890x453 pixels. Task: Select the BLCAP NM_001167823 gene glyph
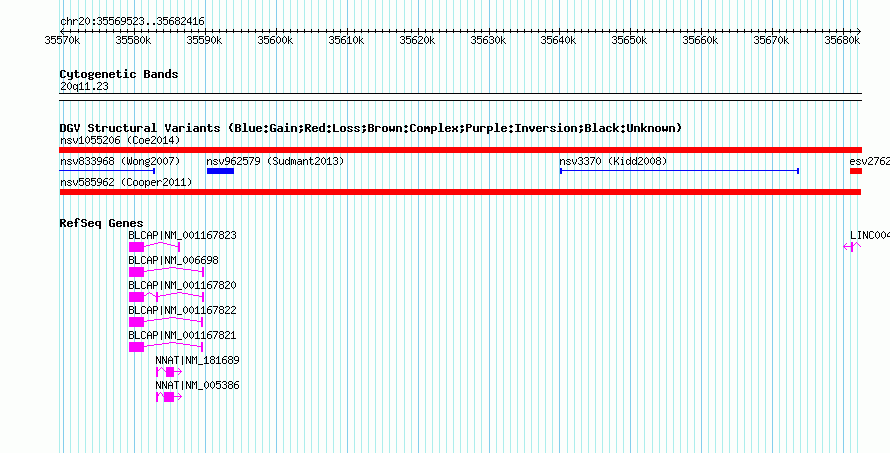tap(154, 246)
